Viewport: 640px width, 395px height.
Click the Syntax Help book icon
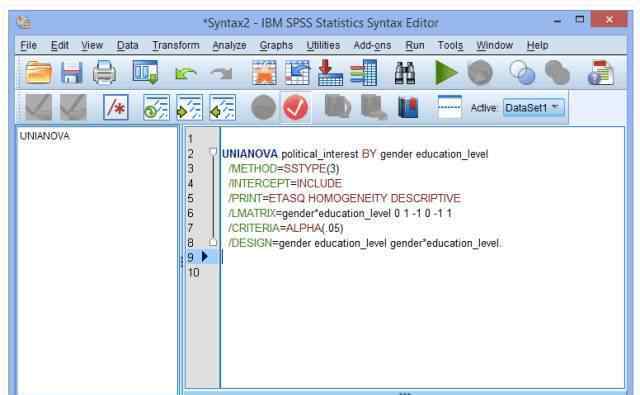click(x=408, y=108)
